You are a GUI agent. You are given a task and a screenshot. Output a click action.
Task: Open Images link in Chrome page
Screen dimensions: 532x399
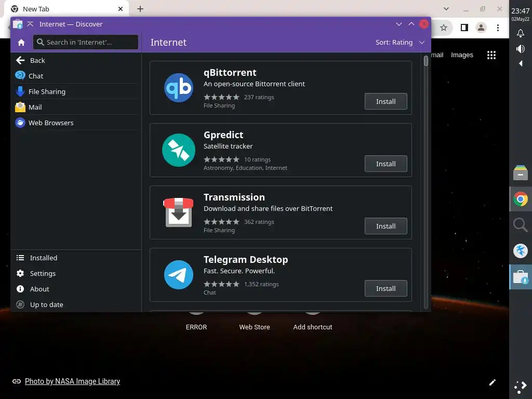pos(462,55)
